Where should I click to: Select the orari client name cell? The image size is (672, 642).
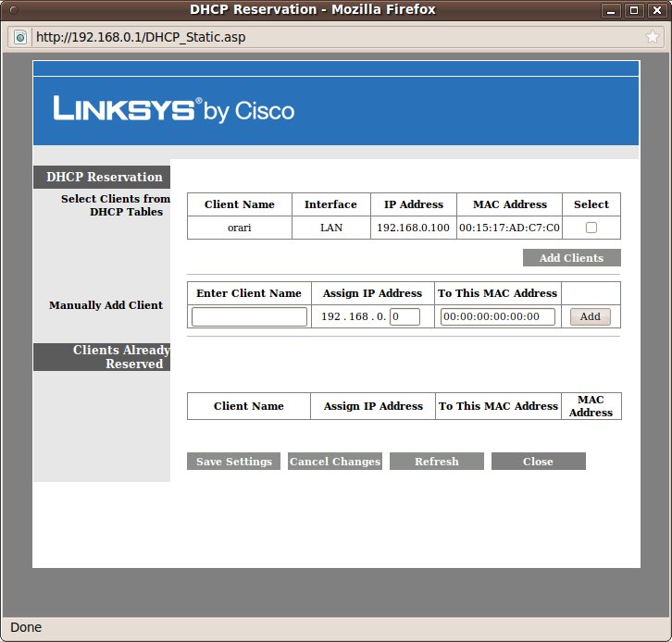[240, 228]
